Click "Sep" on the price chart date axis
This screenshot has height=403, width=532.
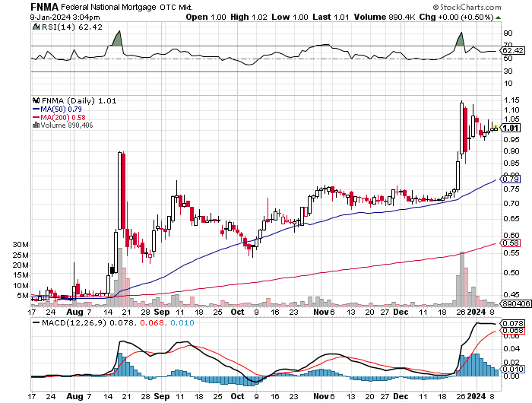pos(162,312)
